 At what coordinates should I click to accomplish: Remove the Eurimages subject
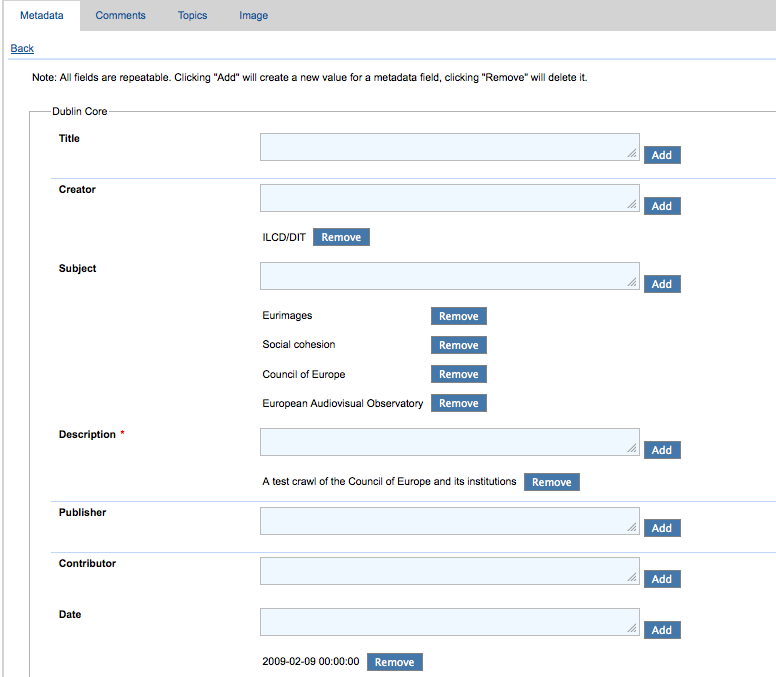(458, 316)
